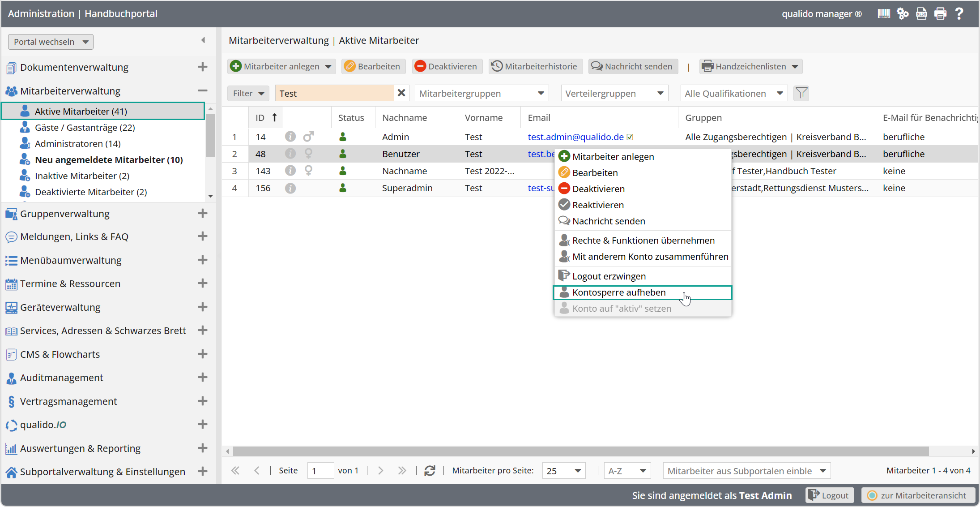Collapse the left sidebar panel
This screenshot has height=507, width=980.
(203, 40)
